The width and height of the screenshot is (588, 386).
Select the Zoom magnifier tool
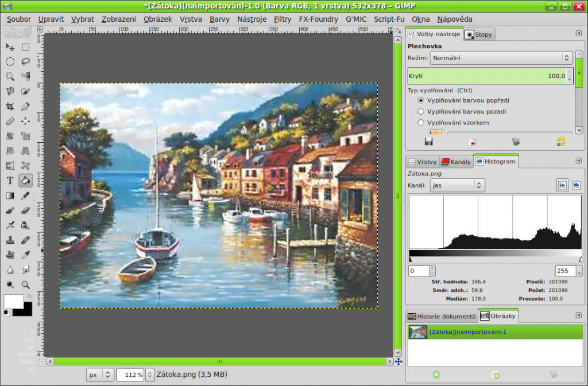point(25,284)
